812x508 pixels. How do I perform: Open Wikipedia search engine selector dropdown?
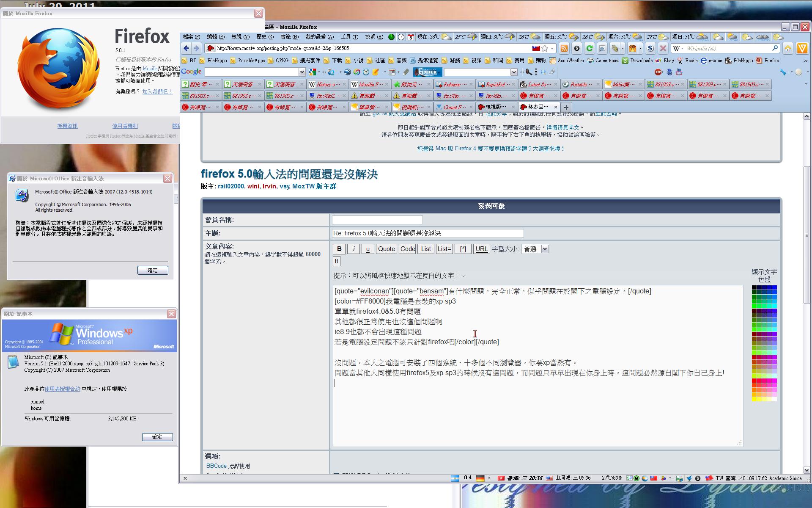point(678,48)
